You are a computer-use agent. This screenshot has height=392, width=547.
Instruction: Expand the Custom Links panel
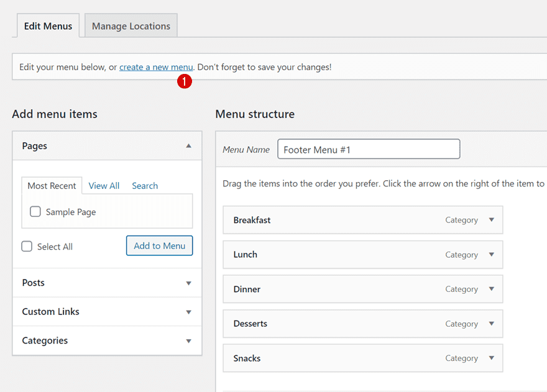pos(188,311)
